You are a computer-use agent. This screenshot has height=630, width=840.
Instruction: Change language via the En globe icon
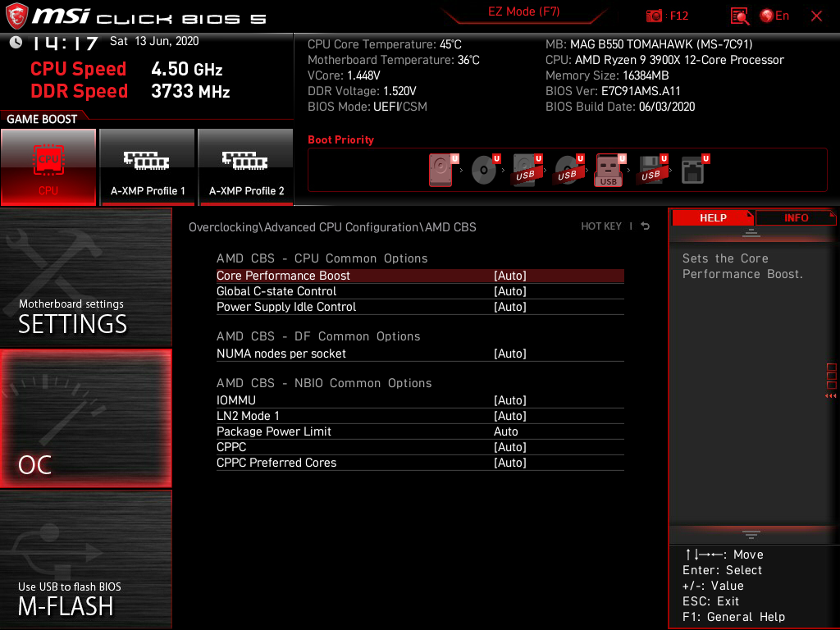[774, 16]
